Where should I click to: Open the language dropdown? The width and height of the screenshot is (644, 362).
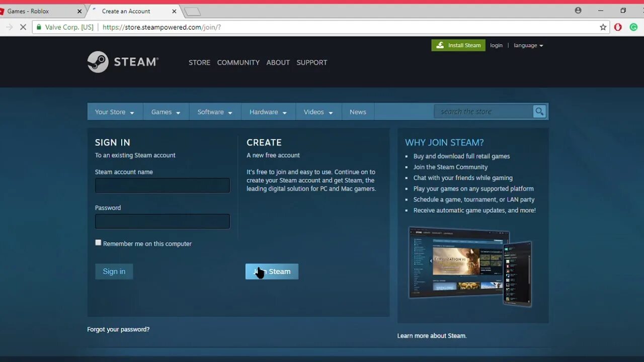click(x=528, y=45)
